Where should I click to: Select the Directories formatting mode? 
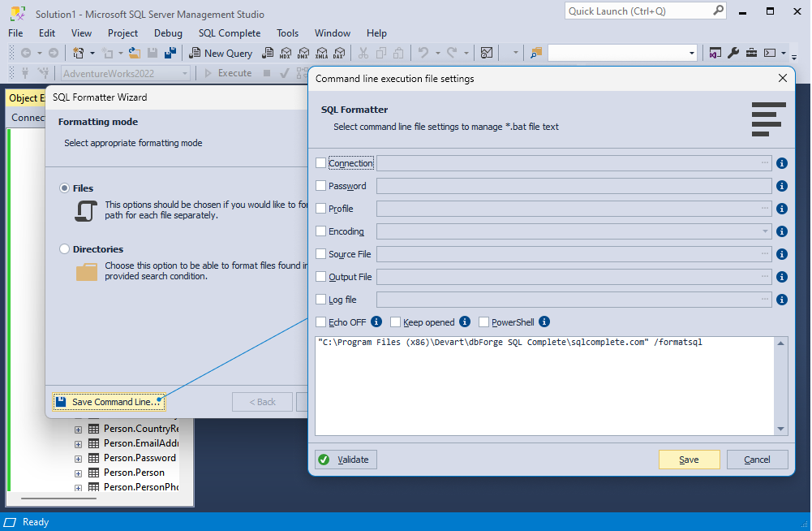coord(64,249)
